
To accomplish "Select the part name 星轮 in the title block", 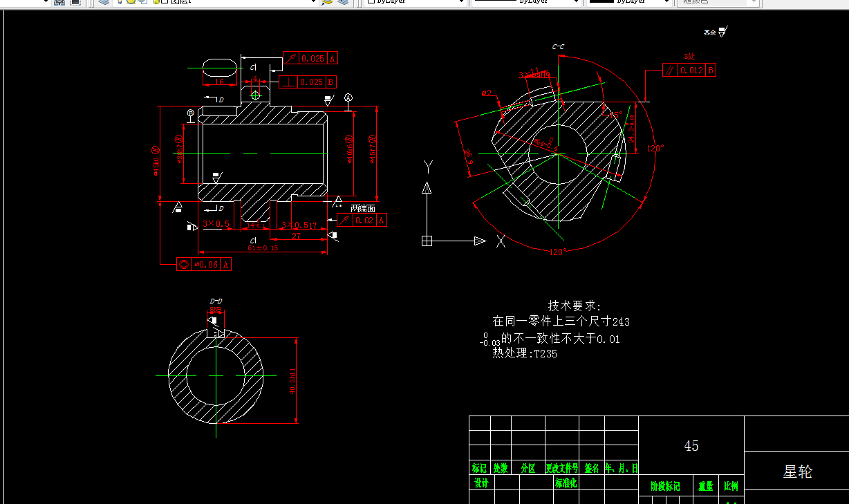I will pos(797,472).
